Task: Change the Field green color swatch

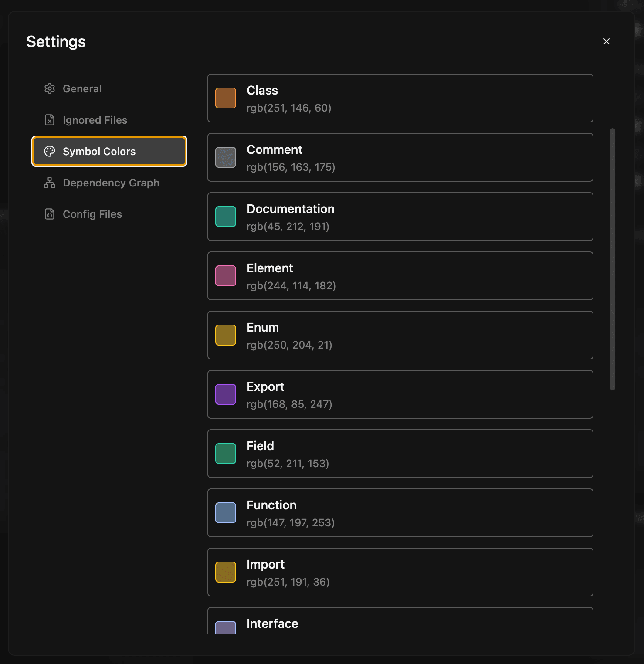Action: coord(225,454)
